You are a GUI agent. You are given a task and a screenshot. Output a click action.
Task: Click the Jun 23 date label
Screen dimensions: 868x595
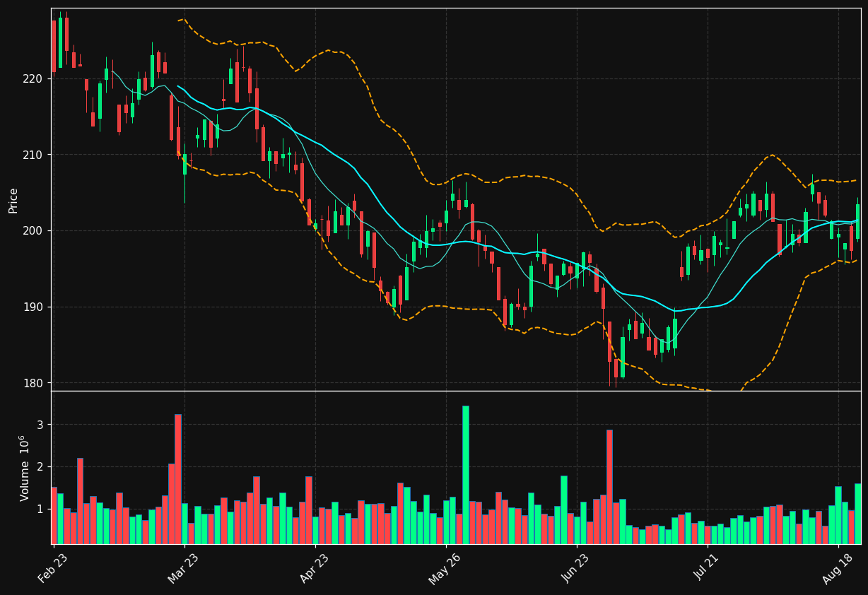576,567
